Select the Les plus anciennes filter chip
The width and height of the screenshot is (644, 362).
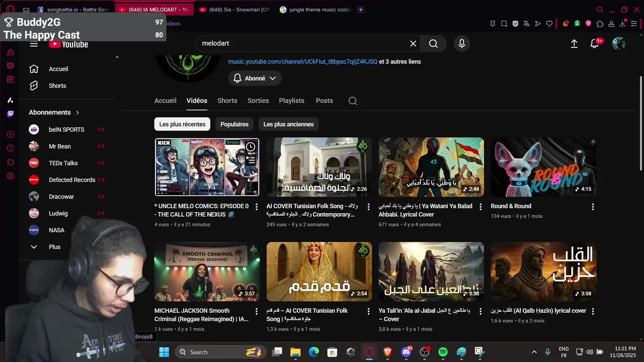pyautogui.click(x=288, y=124)
